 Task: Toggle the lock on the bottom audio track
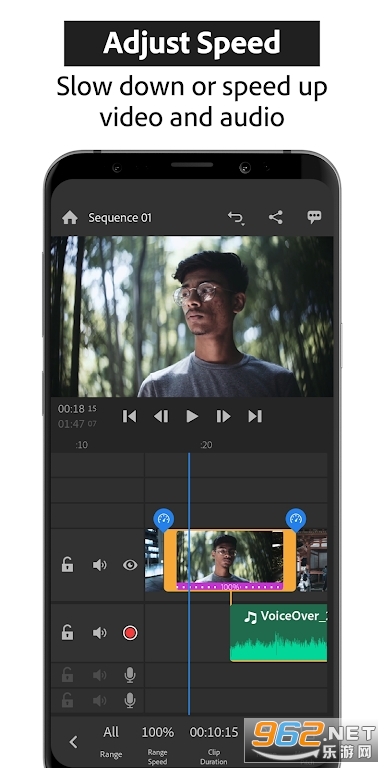click(68, 700)
